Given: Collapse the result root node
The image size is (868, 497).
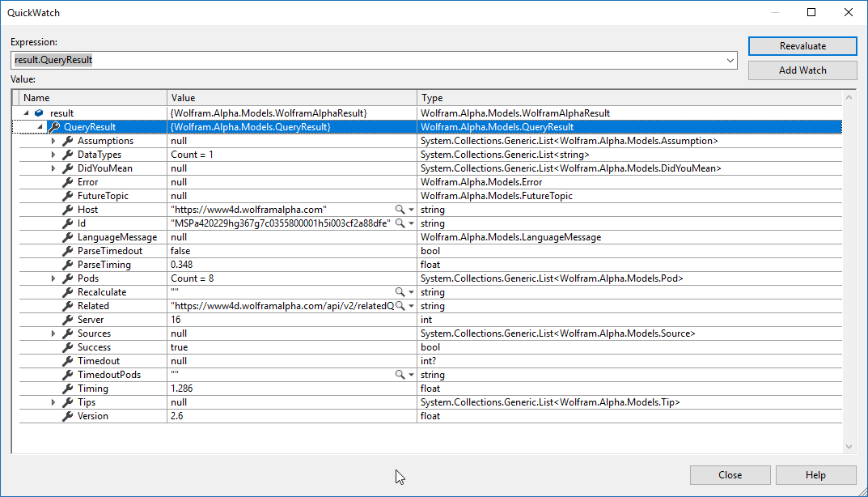Looking at the screenshot, I should [x=26, y=113].
